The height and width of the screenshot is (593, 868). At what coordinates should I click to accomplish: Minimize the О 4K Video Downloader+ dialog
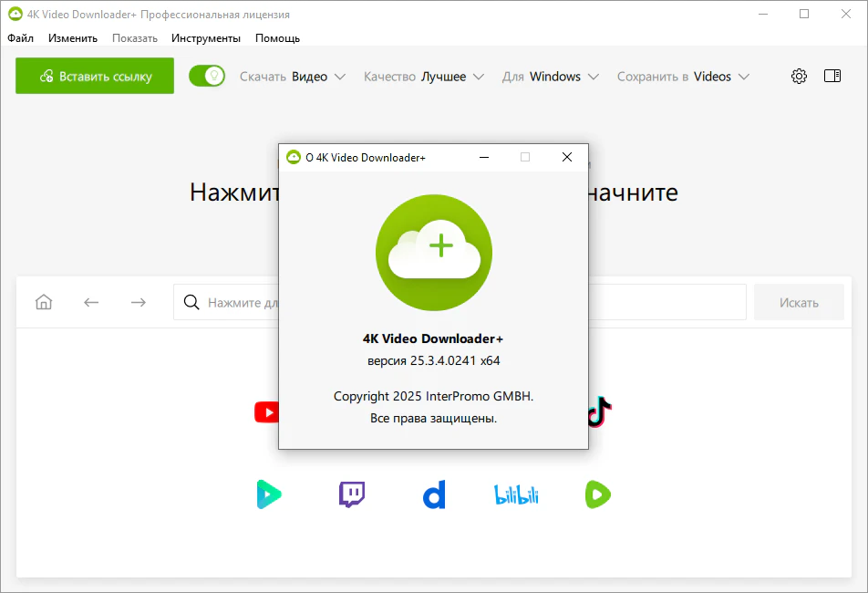coord(484,157)
